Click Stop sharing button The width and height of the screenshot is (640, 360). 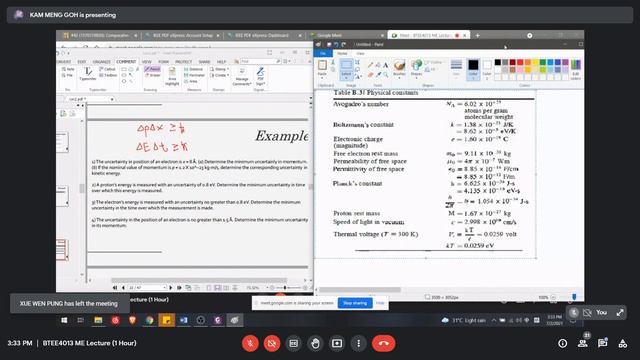355,303
